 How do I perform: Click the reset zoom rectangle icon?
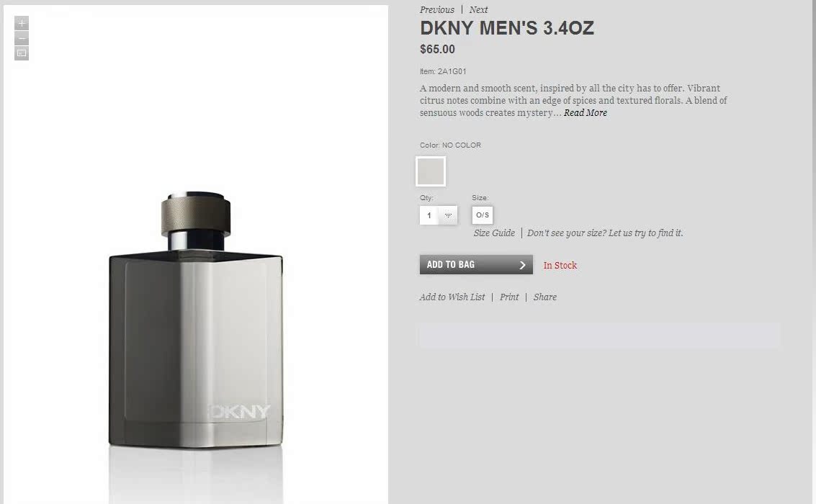tap(22, 53)
